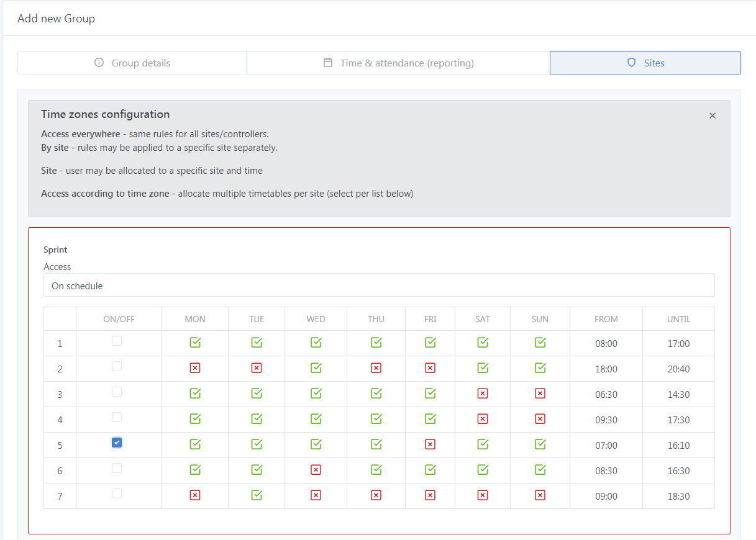The height and width of the screenshot is (540, 756).
Task: Open the Time & attendance (reporting) tab
Action: 398,63
